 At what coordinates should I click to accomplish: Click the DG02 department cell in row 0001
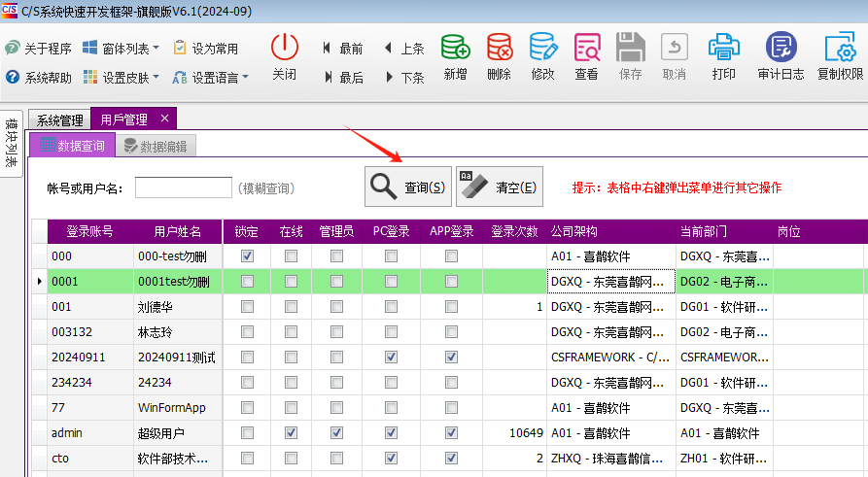724,282
